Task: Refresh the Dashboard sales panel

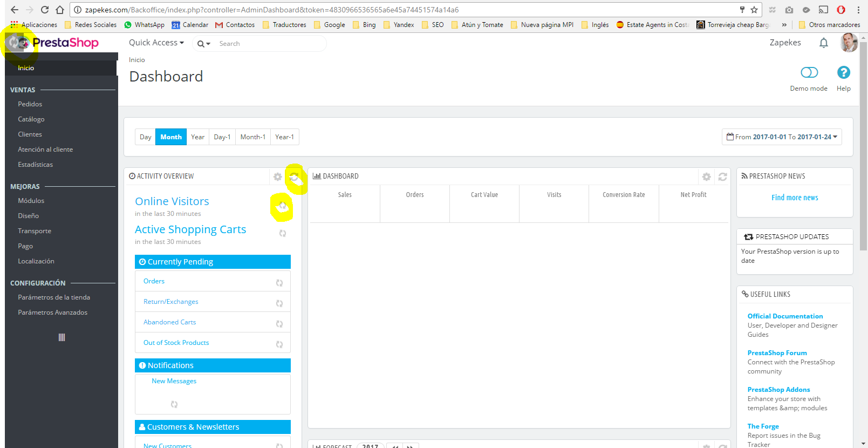Action: [722, 177]
